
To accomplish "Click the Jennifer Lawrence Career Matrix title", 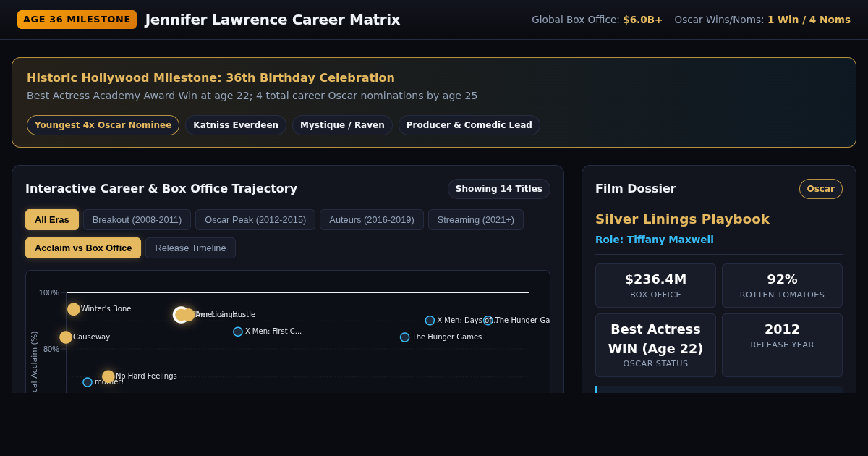I will tap(273, 20).
